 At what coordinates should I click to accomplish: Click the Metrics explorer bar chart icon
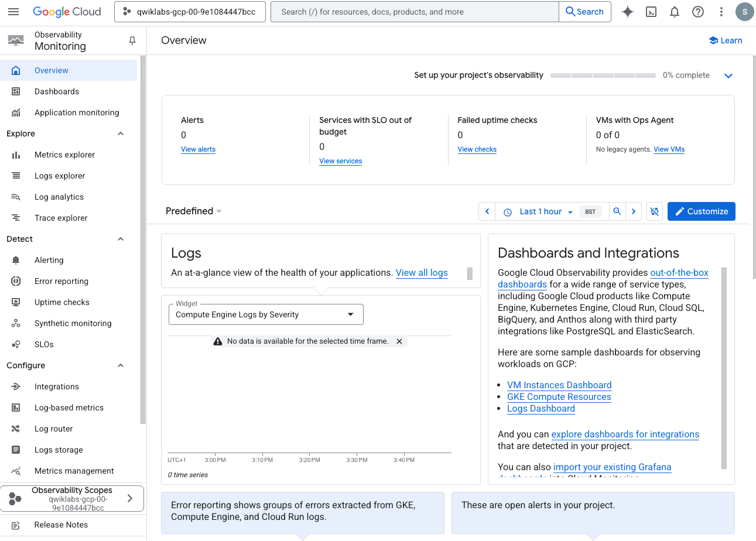pos(16,155)
